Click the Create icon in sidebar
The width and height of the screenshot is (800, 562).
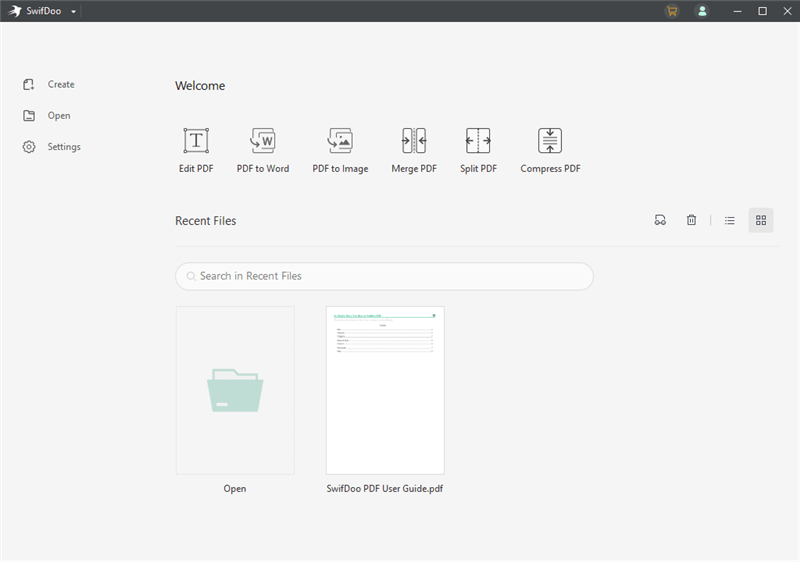29,85
